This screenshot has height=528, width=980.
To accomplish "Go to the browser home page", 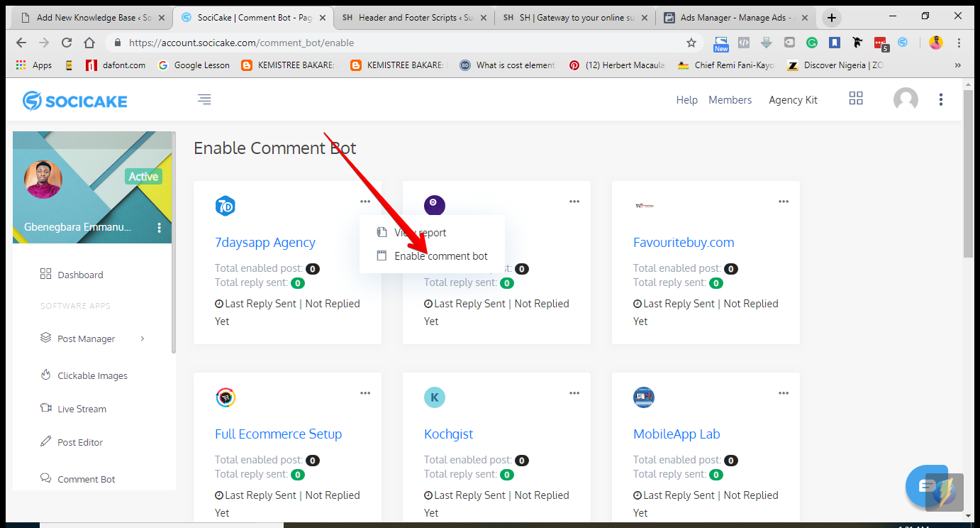I will (89, 43).
